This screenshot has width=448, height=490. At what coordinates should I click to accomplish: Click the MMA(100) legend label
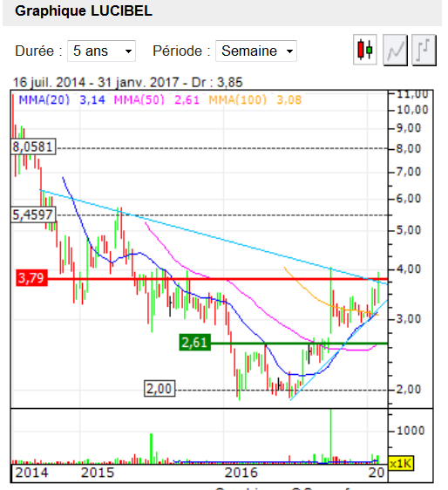(237, 100)
